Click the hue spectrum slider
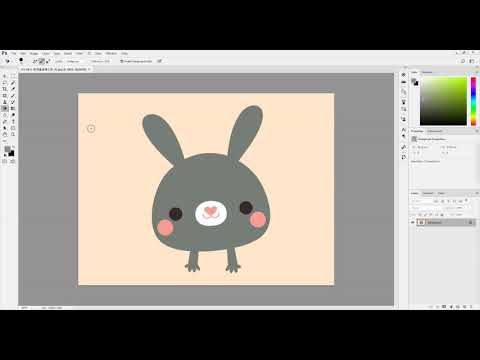 coord(473,101)
